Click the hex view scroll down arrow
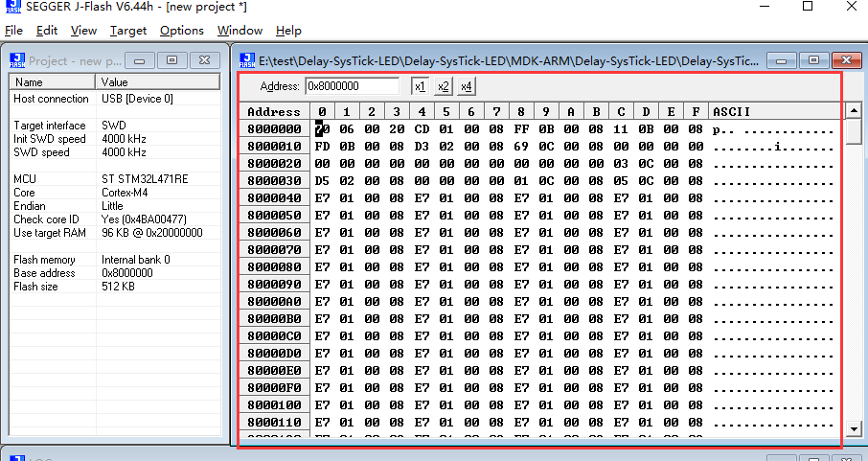This screenshot has width=868, height=461. click(x=854, y=428)
